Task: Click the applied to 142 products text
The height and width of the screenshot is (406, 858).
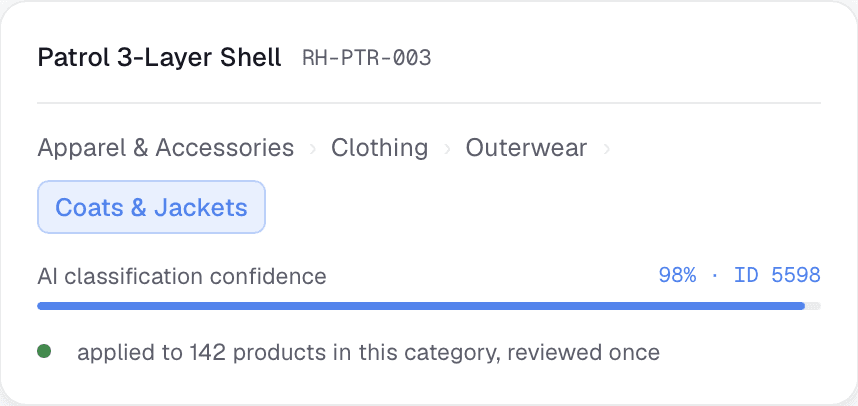Action: click(201, 353)
